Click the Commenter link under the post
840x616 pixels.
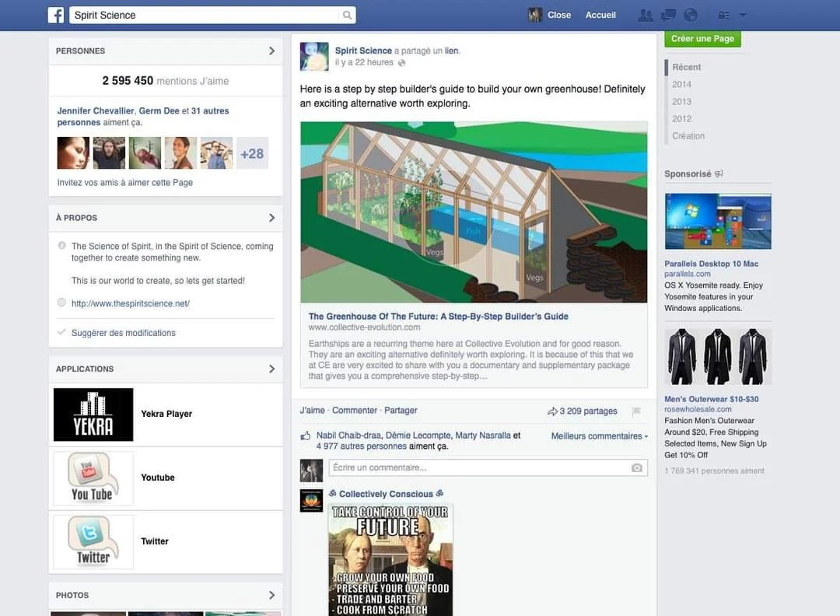[x=355, y=411]
